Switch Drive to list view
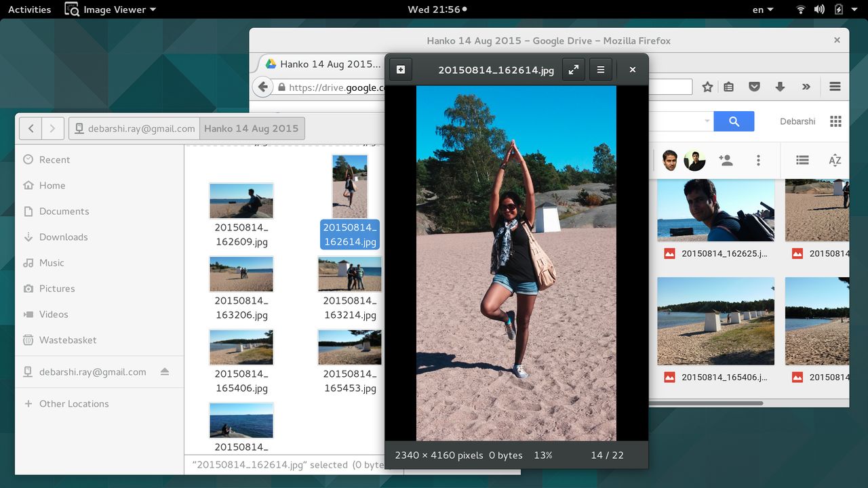The height and width of the screenshot is (488, 868). [802, 161]
